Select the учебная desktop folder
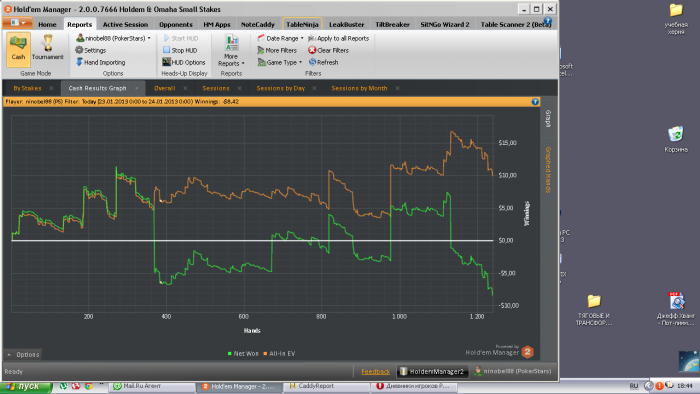 675,19
